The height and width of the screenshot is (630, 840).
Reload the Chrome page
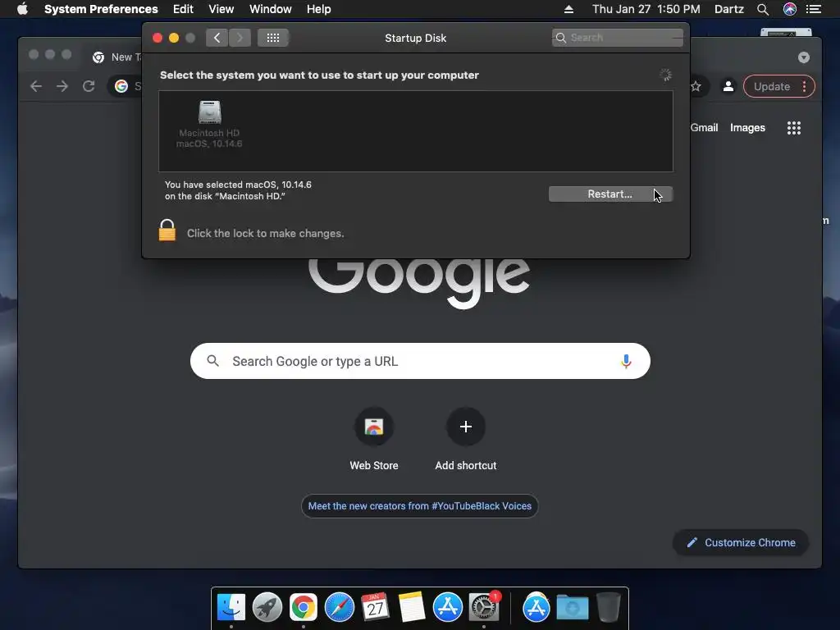[x=89, y=86]
